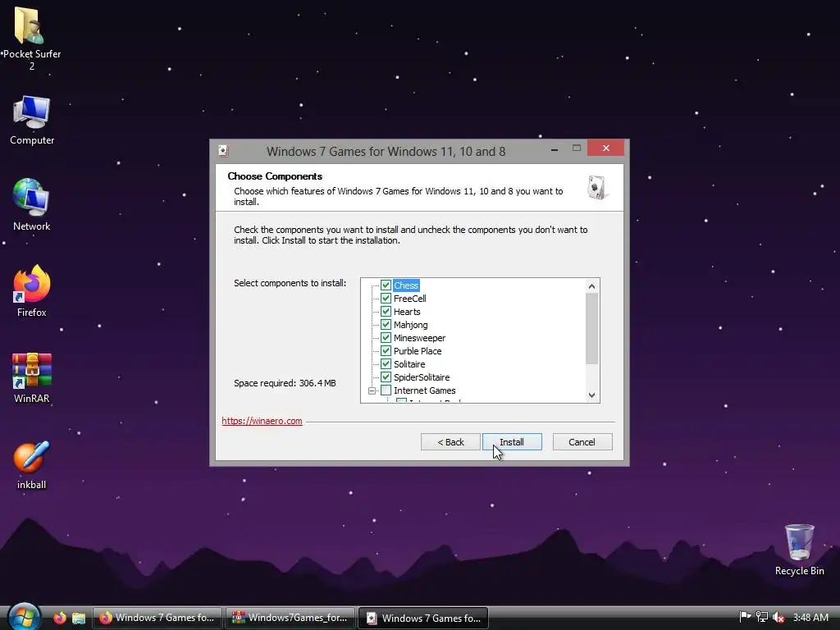The image size is (840, 630).
Task: Uncheck the Mahjong component
Action: pyautogui.click(x=386, y=325)
